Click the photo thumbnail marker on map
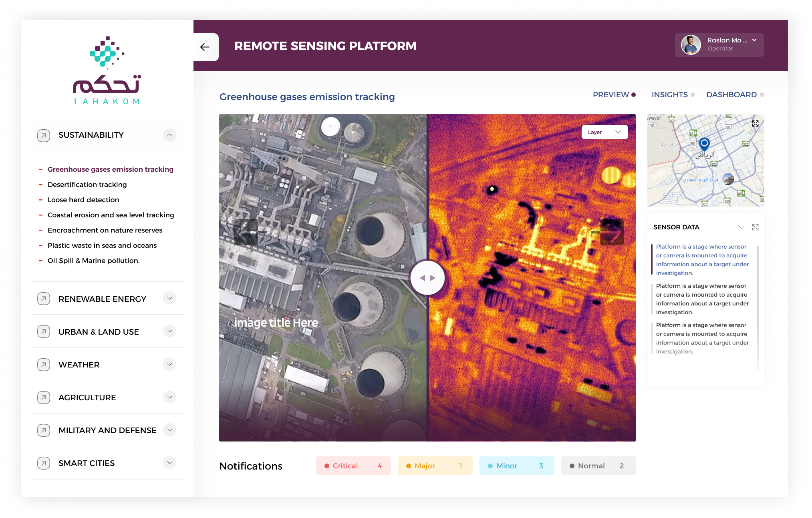Image resolution: width=812 pixels, height=518 pixels. click(x=728, y=179)
